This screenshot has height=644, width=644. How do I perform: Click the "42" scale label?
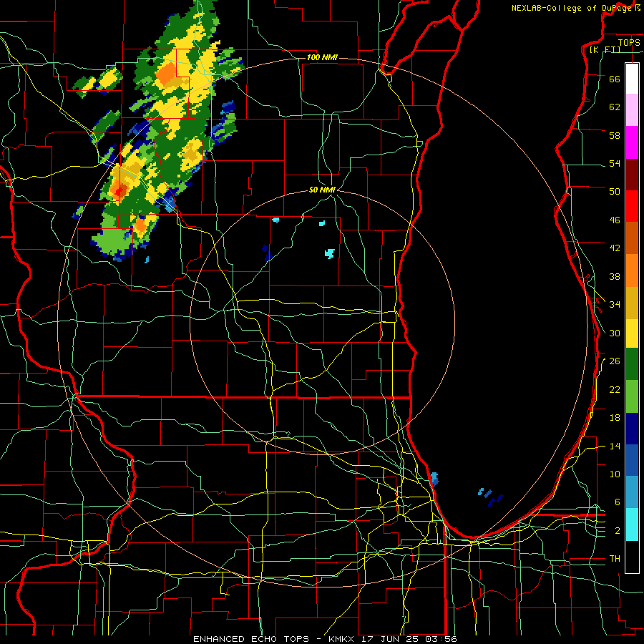[x=615, y=248]
